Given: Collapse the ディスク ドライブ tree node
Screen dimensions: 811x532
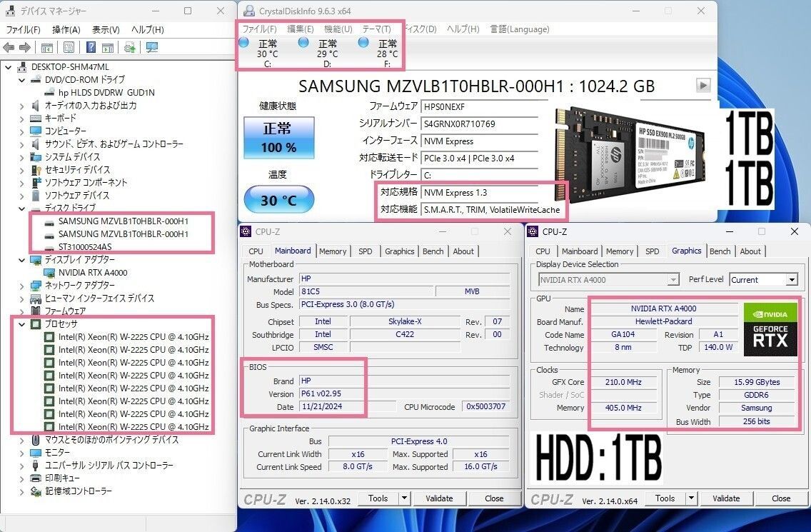Looking at the screenshot, I should pyautogui.click(x=21, y=209).
